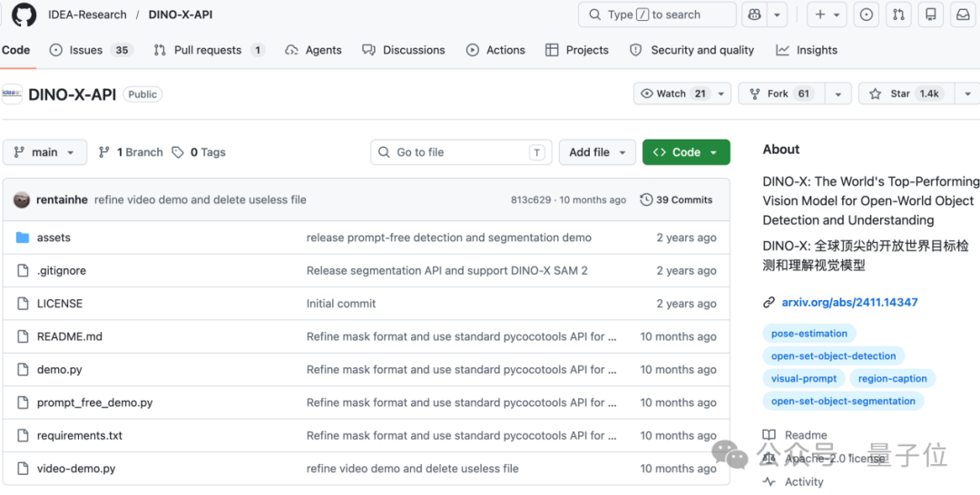Open the DINO-X-API breadcrumb link
980x495 pixels.
[x=181, y=15]
